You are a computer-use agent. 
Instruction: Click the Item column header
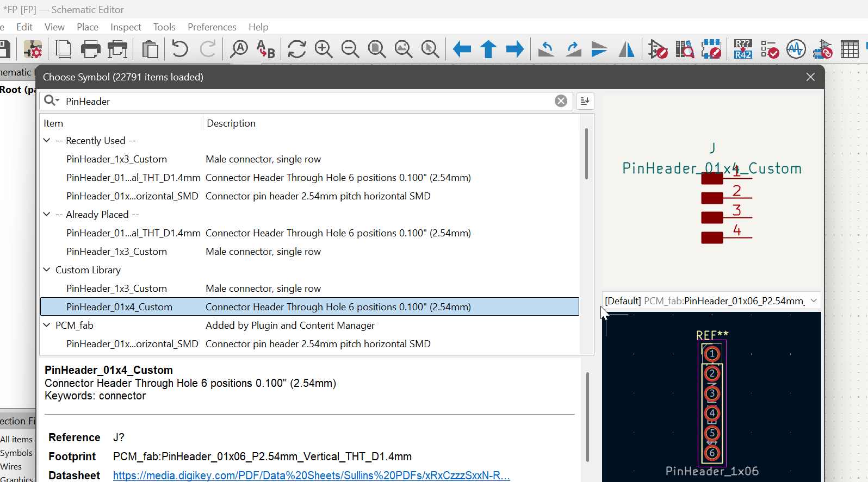(121, 123)
